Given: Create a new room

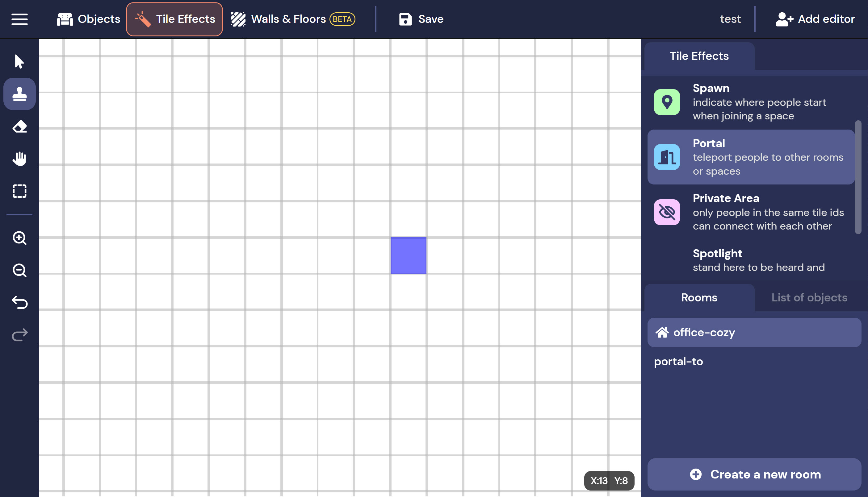Looking at the screenshot, I should click(x=754, y=474).
